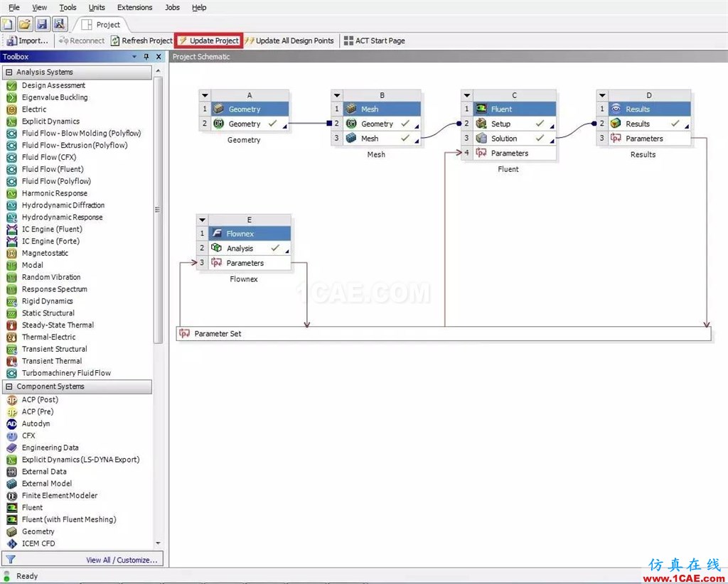Click the Engineering Data icon
Image resolution: width=728 pixels, height=584 pixels.
point(11,448)
